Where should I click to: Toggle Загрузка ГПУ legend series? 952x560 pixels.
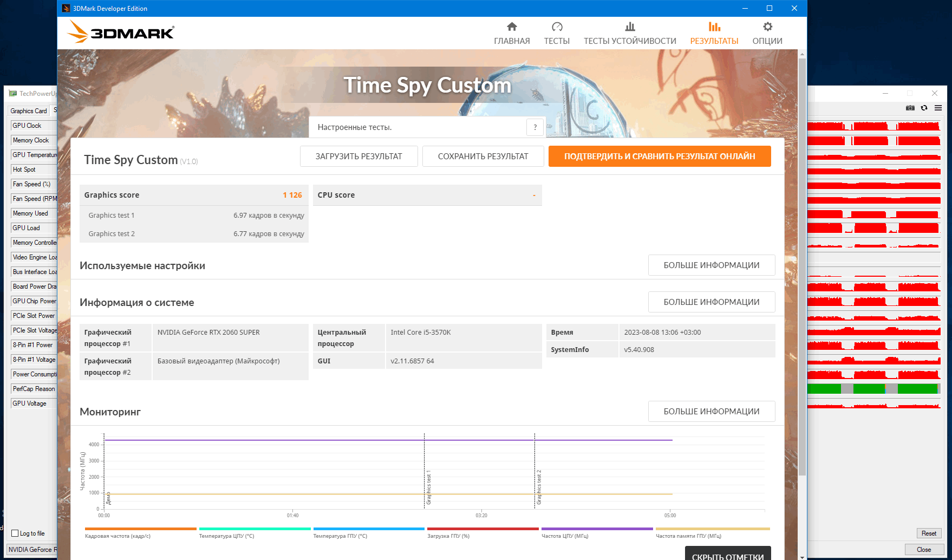[483, 533]
